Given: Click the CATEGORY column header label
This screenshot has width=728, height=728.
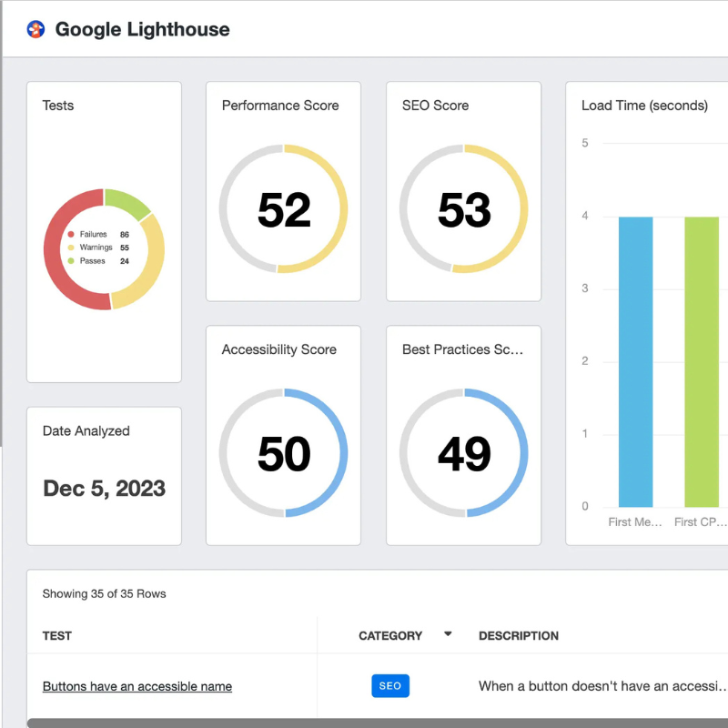Looking at the screenshot, I should pos(390,635).
